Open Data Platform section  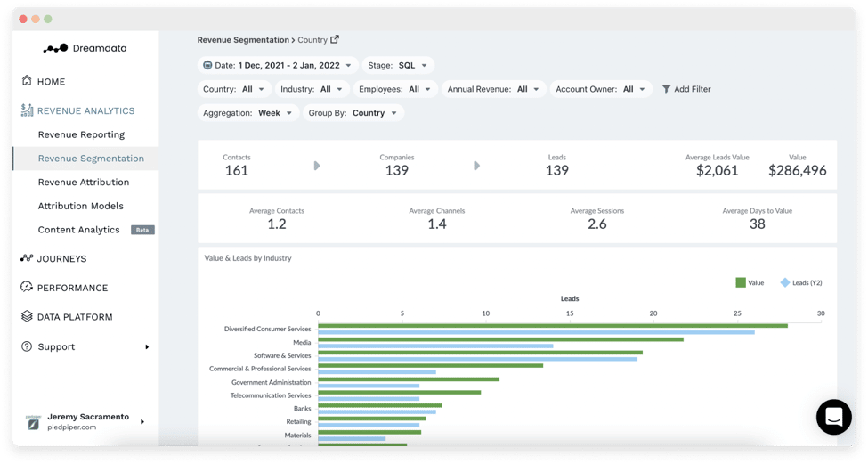[75, 317]
